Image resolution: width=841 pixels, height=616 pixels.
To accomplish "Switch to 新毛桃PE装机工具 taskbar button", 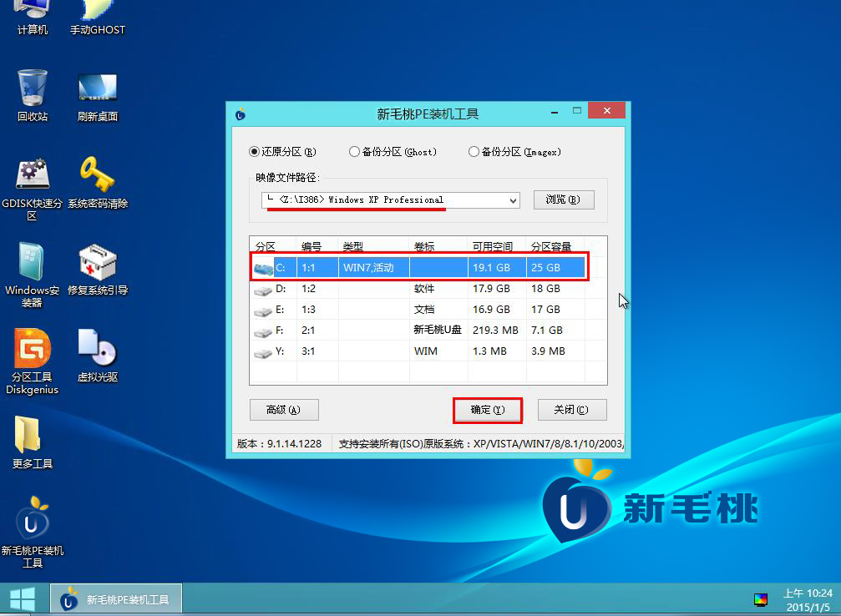I will tap(116, 598).
